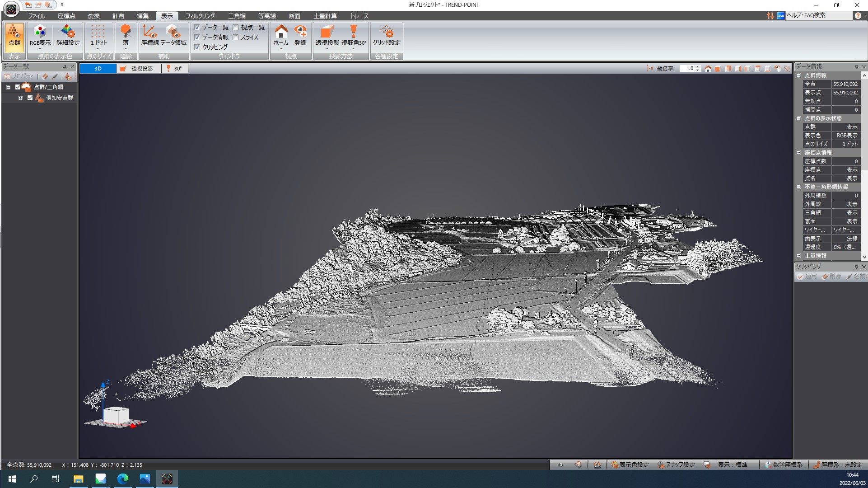Click the pencil icon in データ一覧 toolbar
The width and height of the screenshot is (868, 488).
[55, 76]
